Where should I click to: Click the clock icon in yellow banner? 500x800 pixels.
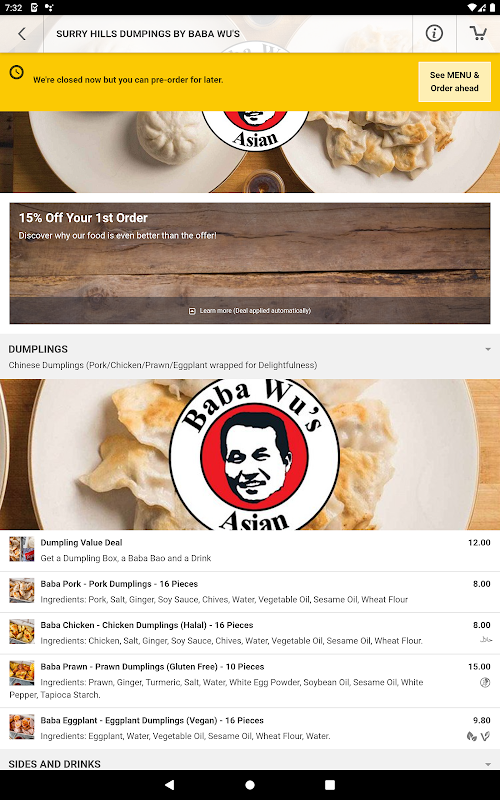click(17, 72)
